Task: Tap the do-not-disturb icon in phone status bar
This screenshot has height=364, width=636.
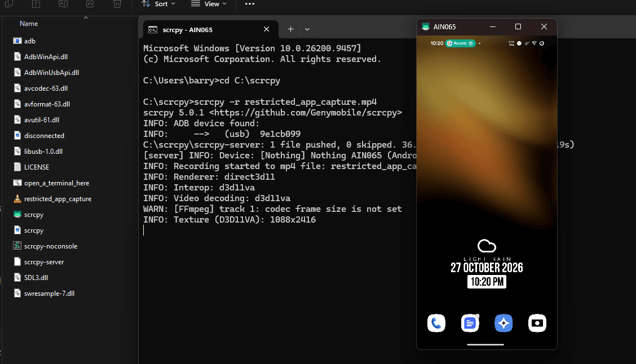Action: coord(519,43)
